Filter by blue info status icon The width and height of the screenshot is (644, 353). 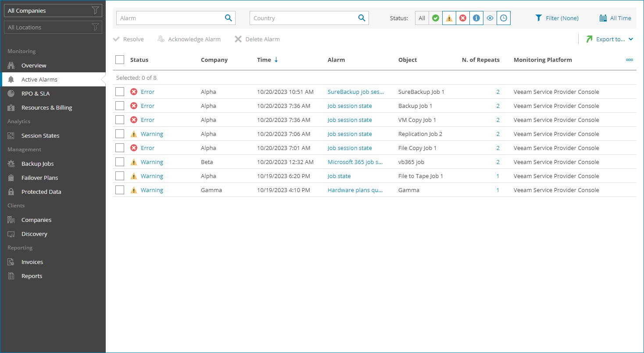click(476, 18)
